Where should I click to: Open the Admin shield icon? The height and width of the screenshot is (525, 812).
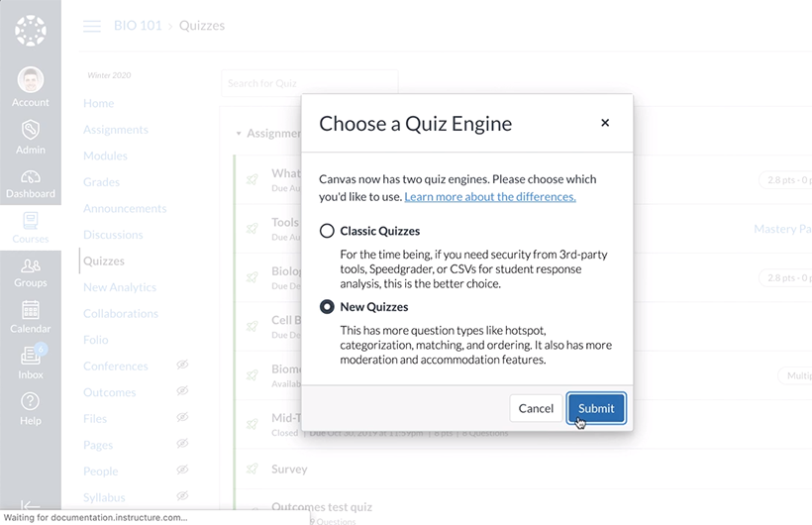(31, 130)
